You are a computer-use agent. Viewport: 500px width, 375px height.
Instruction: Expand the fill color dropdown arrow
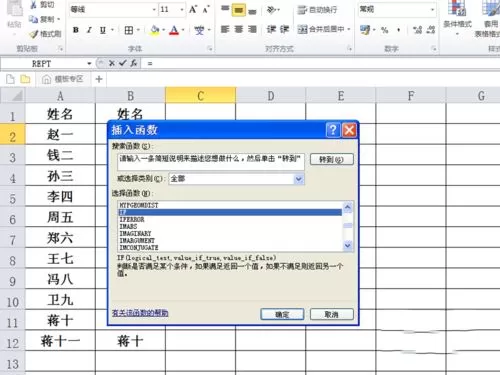tap(164, 30)
